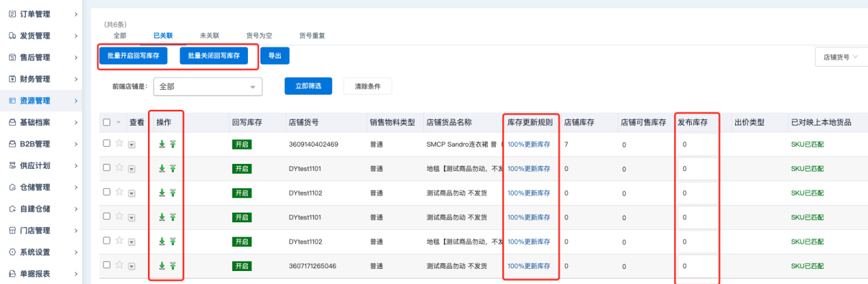The image size is (868, 284).
Task: Click SKU已匹配 in row 3609140402469
Action: point(807,145)
